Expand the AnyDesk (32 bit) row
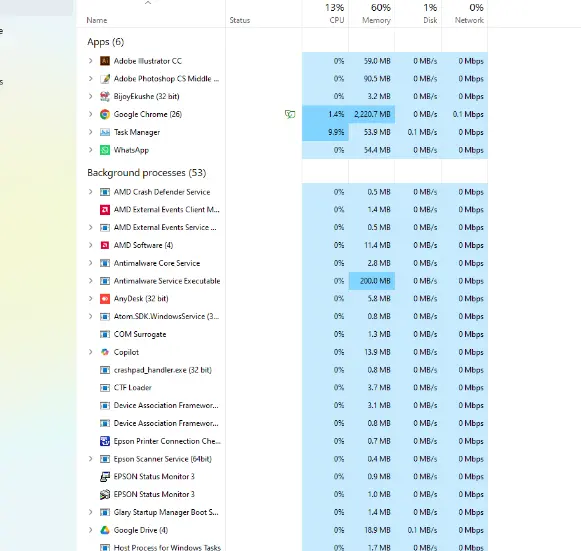The width and height of the screenshot is (581, 551). point(90,299)
